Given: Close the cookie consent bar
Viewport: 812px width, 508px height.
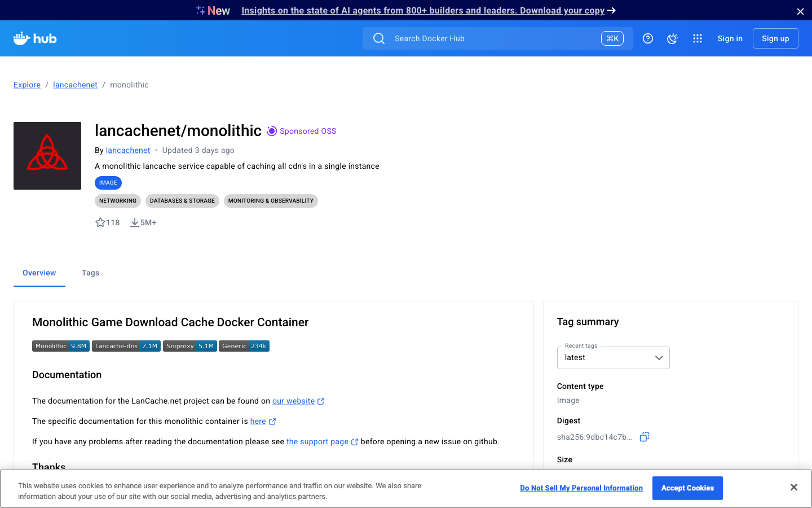Looking at the screenshot, I should pyautogui.click(x=794, y=487).
